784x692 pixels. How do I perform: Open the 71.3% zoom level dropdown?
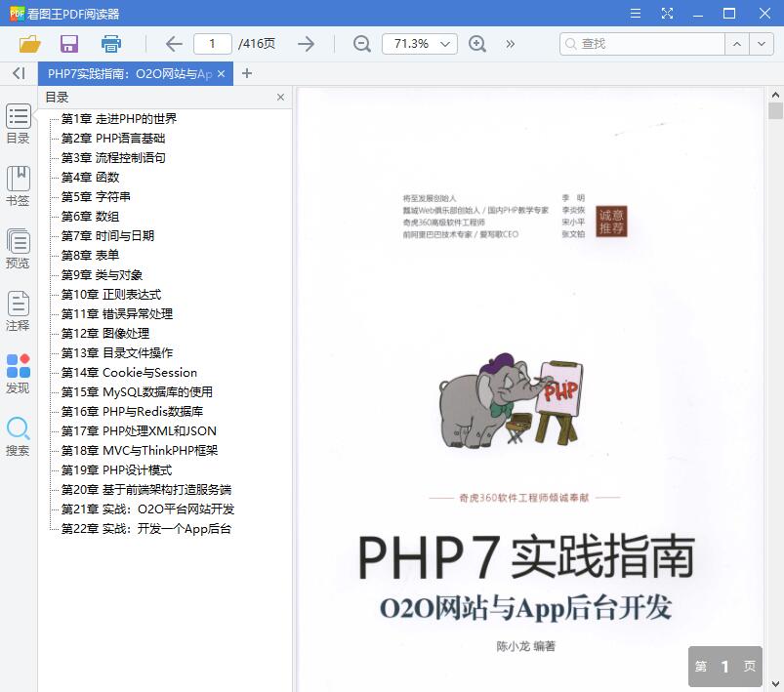420,44
